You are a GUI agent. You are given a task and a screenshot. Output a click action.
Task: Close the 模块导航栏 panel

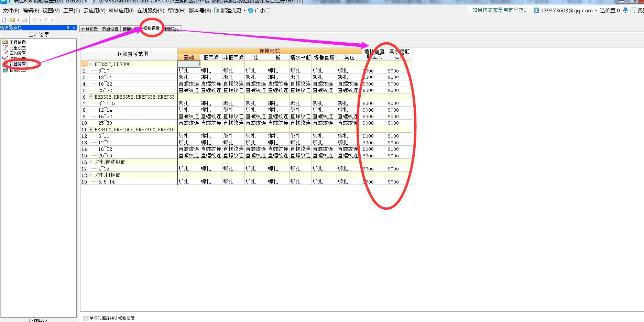click(74, 28)
